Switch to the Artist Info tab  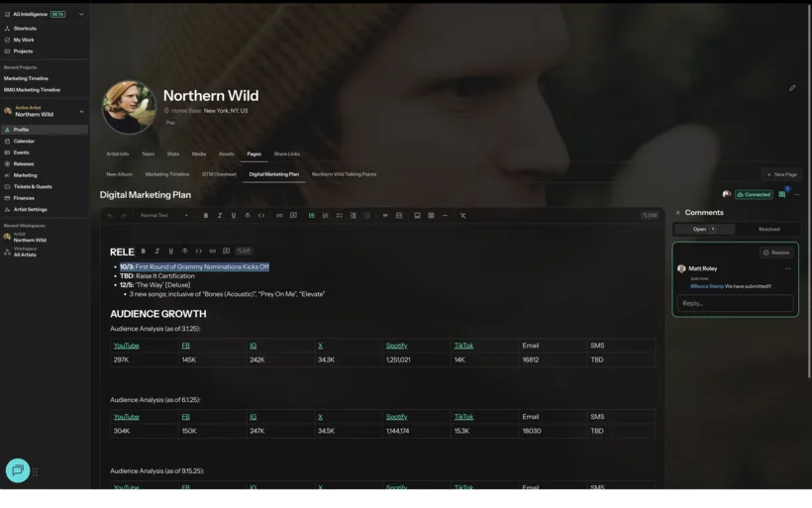(x=118, y=154)
